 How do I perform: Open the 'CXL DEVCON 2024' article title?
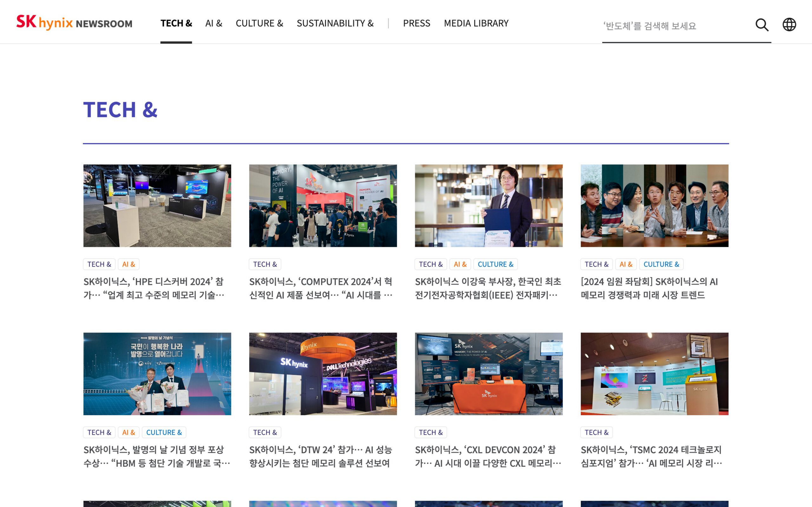click(x=488, y=456)
